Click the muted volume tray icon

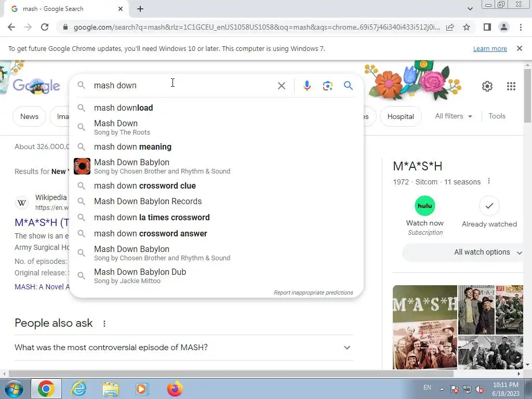480,389
